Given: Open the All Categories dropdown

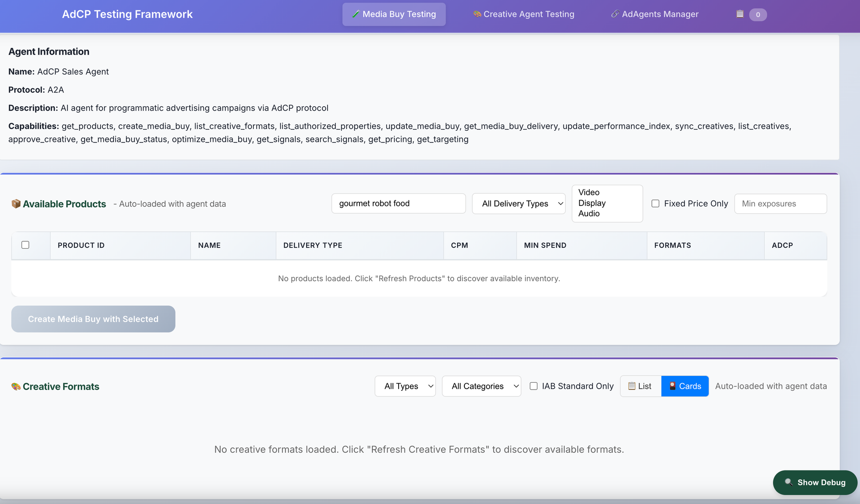Looking at the screenshot, I should click(x=481, y=386).
